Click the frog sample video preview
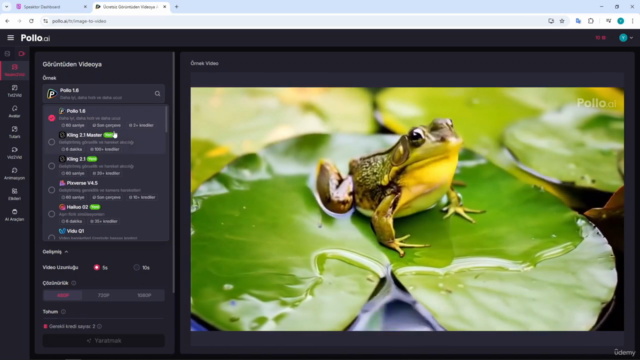Screen dimensions: 640x360 407,209
